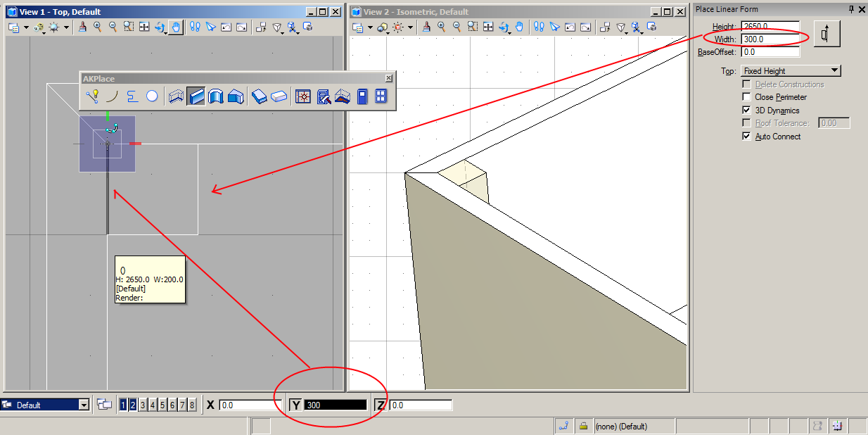Close the AKPlace floating toolbar
Viewport: 868px width, 435px height.
coord(389,78)
